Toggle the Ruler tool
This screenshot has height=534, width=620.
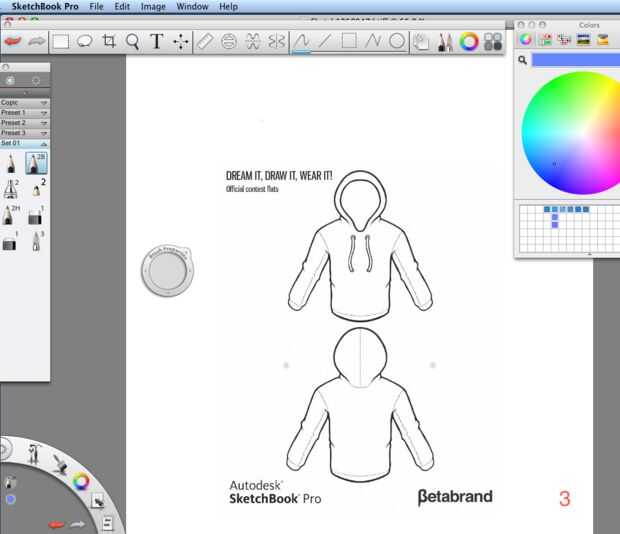tap(205, 41)
